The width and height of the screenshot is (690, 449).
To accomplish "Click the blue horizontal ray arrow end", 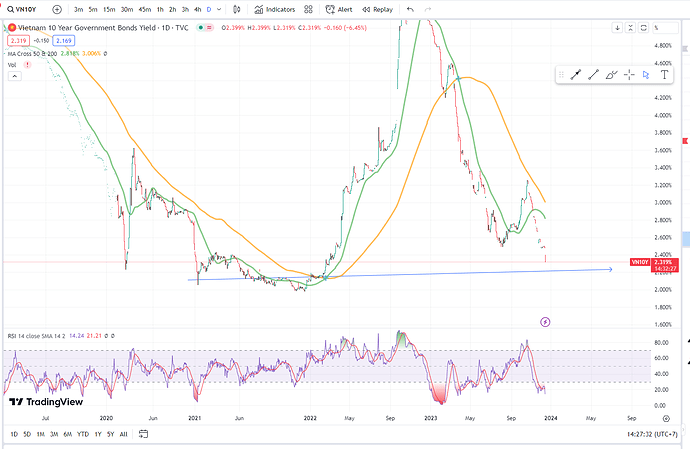I will click(x=610, y=269).
